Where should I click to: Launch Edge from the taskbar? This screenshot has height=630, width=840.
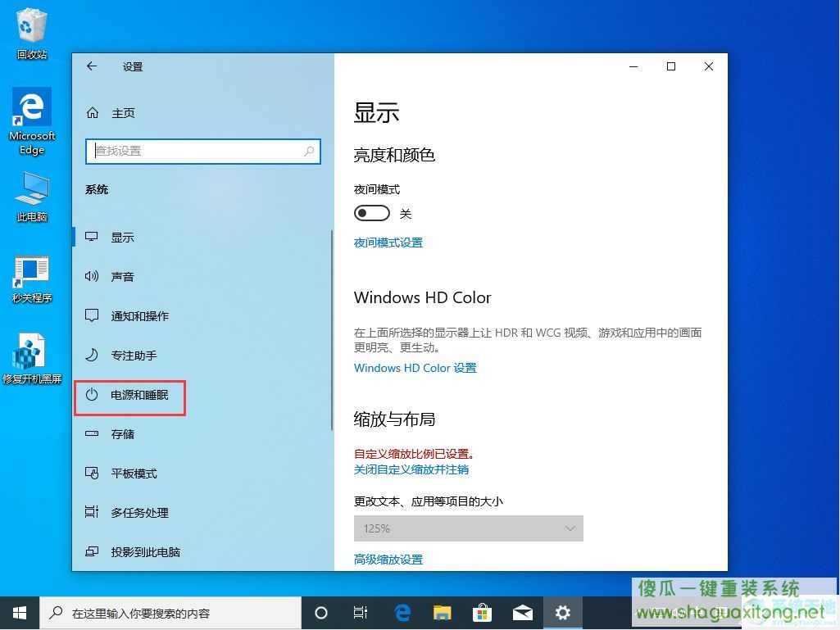tap(402, 613)
